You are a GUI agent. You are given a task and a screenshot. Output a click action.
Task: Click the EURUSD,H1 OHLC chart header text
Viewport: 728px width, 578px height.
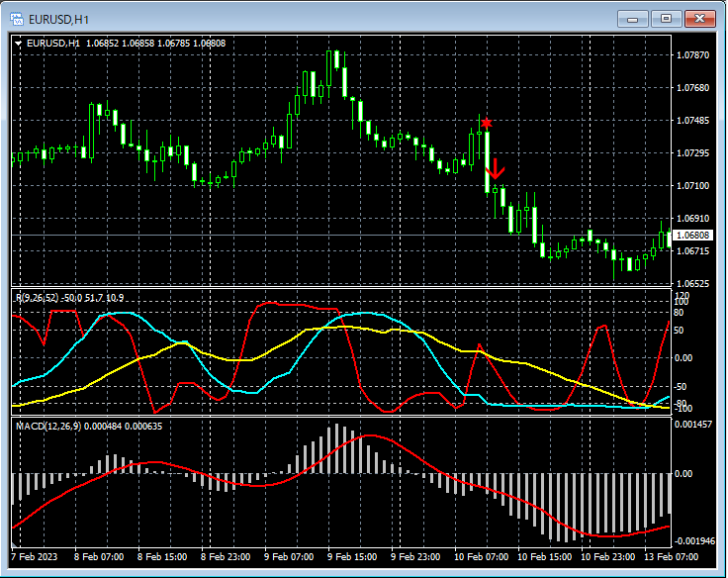(x=126, y=44)
